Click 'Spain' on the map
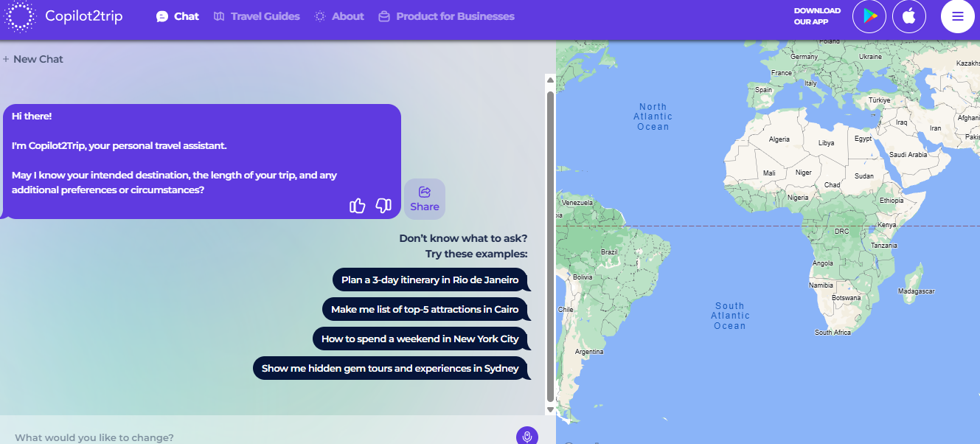Screen dimensions: 980x444 coord(763,90)
